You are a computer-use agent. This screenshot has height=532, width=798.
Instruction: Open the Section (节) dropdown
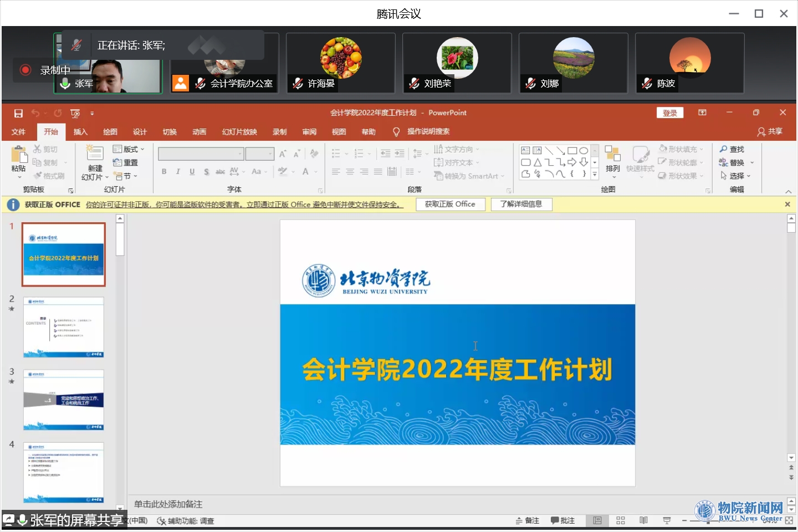click(126, 176)
